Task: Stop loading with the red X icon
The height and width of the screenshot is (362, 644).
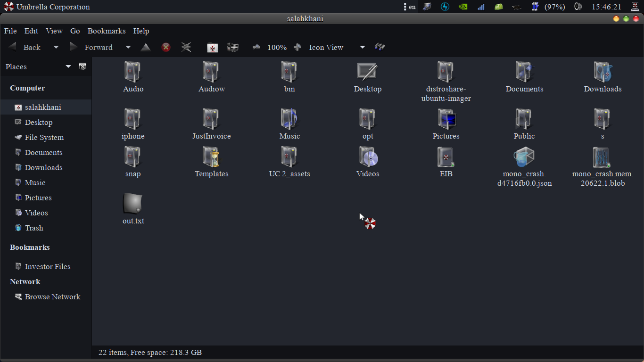Action: tap(166, 47)
